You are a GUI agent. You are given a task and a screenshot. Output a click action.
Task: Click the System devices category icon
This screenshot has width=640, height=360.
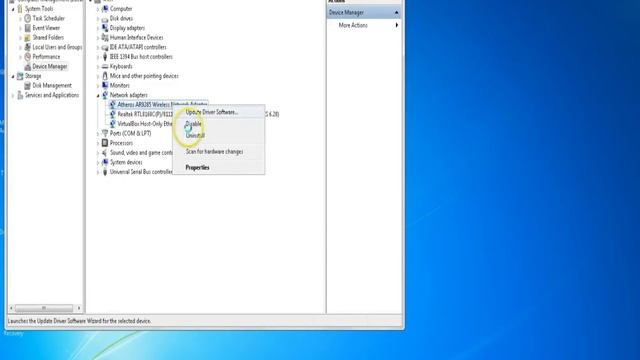pos(105,162)
